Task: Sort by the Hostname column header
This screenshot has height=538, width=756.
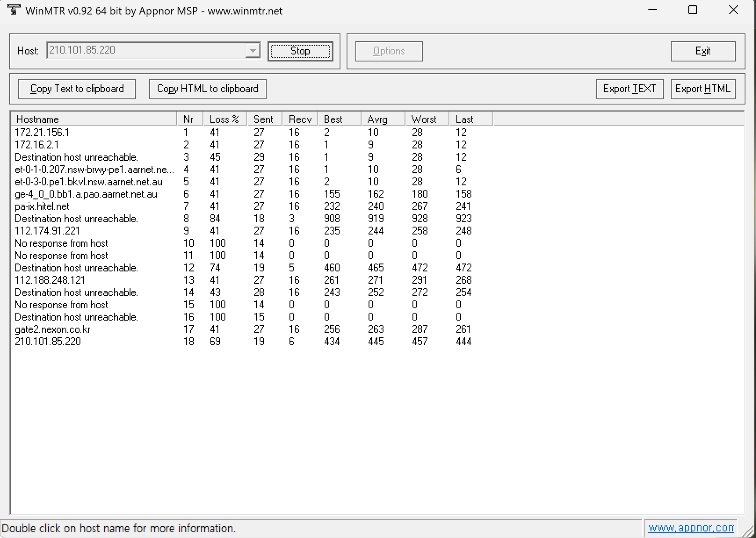Action: [x=94, y=119]
